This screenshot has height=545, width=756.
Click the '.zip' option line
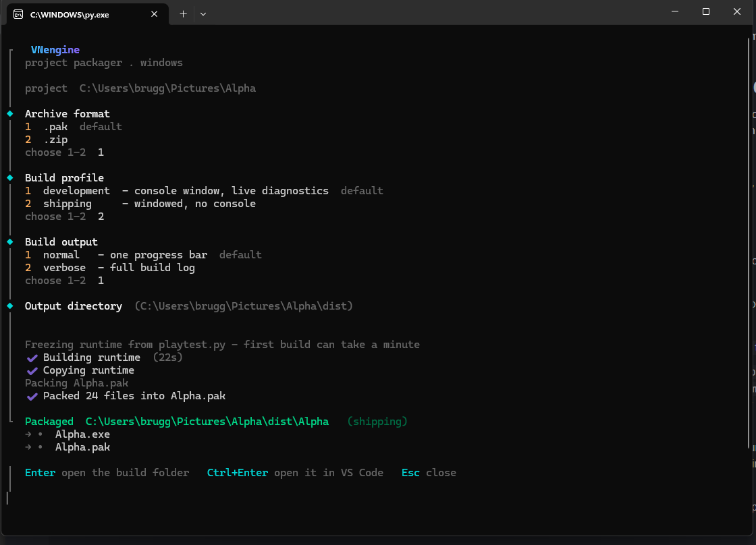pos(47,140)
